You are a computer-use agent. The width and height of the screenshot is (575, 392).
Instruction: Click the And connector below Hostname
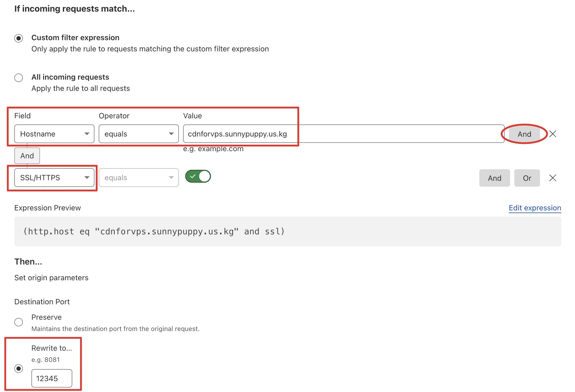coord(27,155)
